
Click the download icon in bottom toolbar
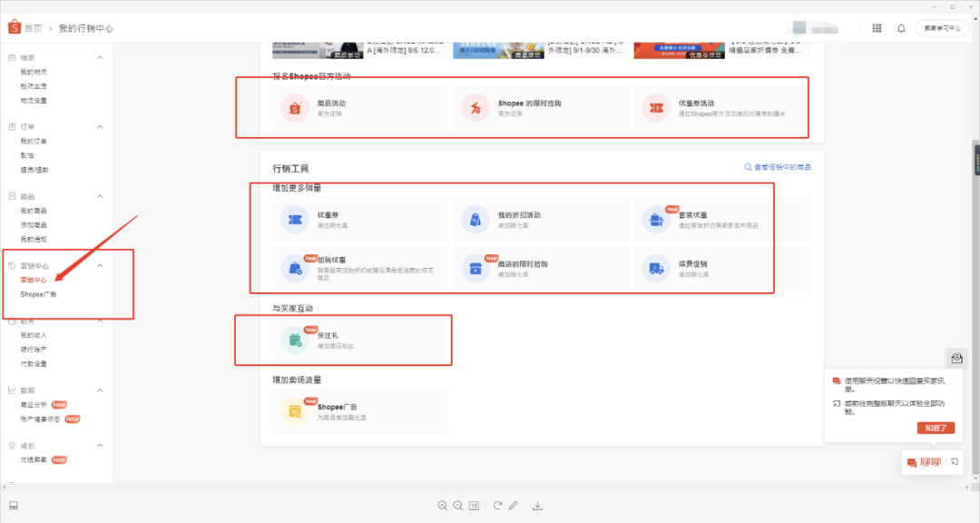pos(537,506)
